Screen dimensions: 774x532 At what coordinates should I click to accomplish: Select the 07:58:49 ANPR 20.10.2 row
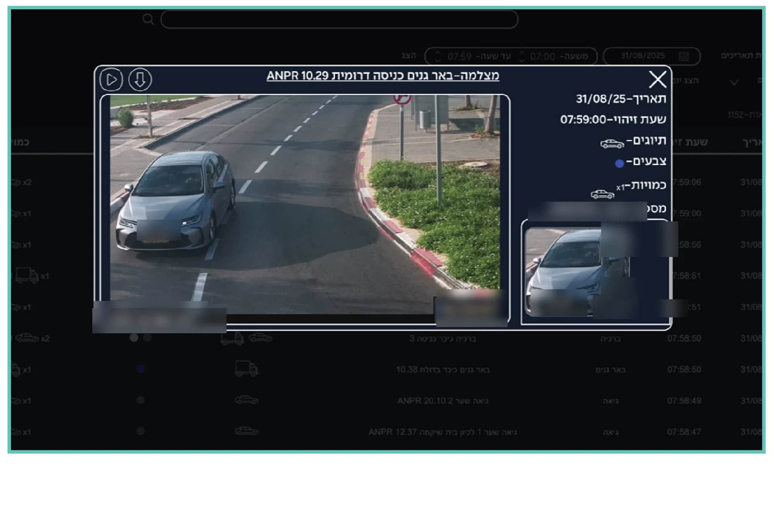pos(386,401)
